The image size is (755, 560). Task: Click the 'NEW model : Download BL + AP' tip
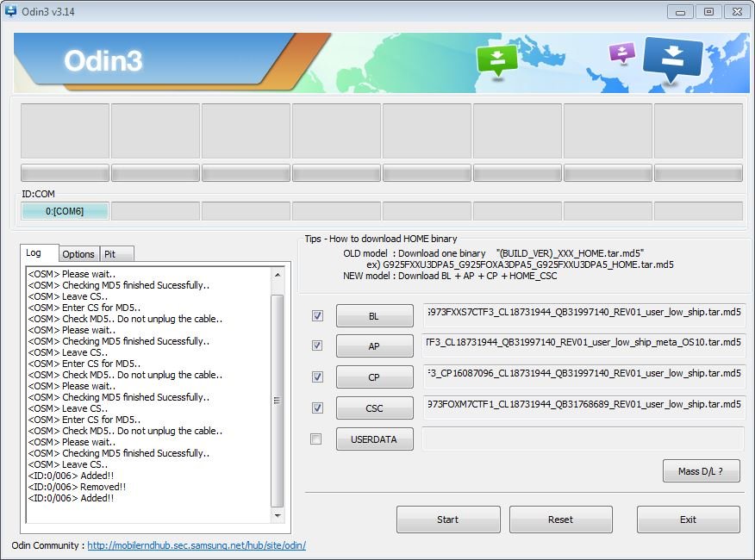[450, 276]
